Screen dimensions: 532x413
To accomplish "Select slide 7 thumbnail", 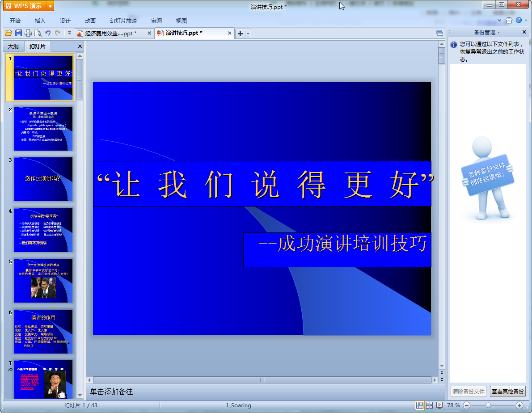I will click(x=43, y=379).
